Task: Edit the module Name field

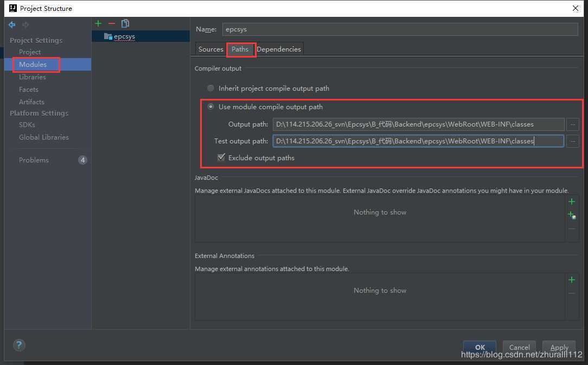Action: point(400,29)
